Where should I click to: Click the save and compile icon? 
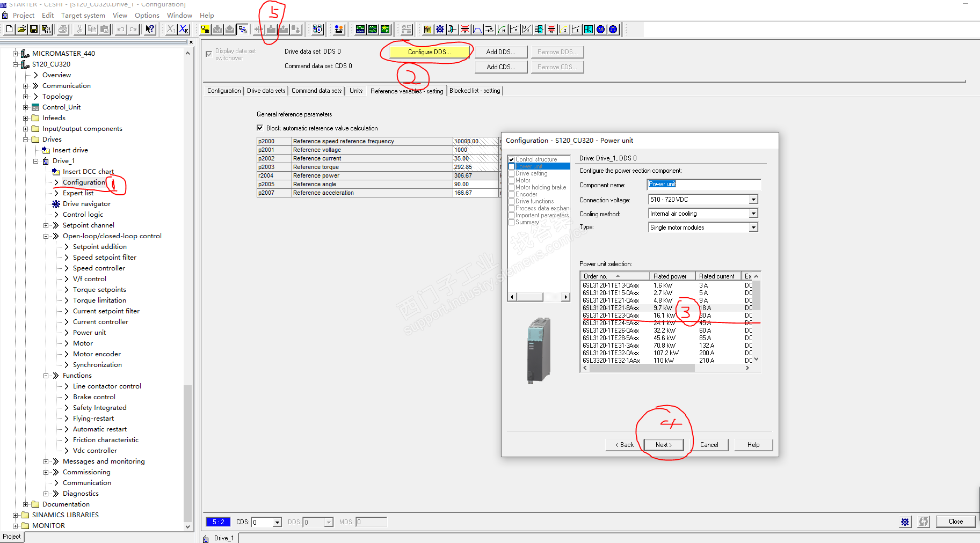click(x=46, y=30)
